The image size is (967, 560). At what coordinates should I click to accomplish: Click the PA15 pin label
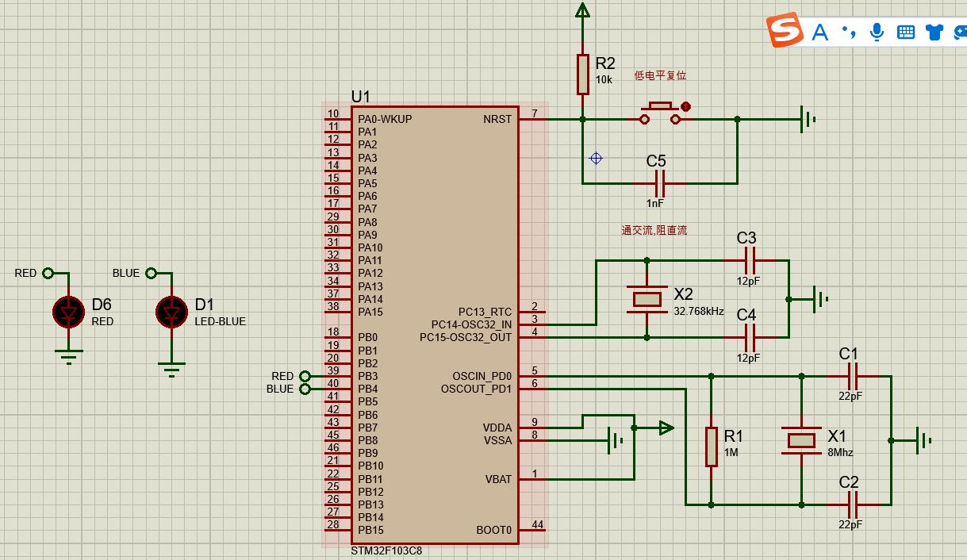tap(370, 312)
